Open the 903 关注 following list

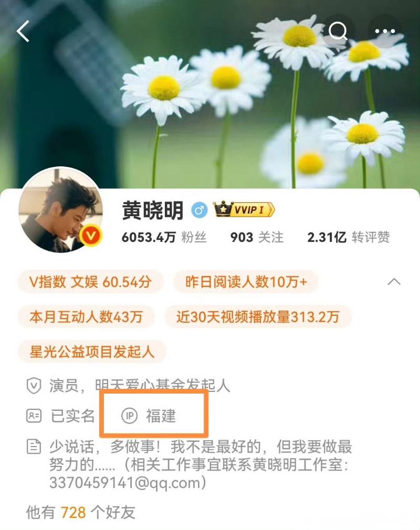[x=257, y=237]
